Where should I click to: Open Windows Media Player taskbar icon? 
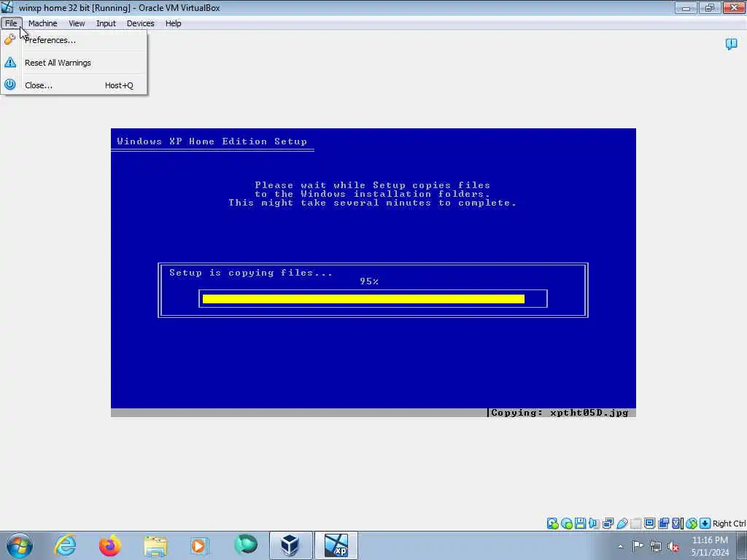click(198, 545)
